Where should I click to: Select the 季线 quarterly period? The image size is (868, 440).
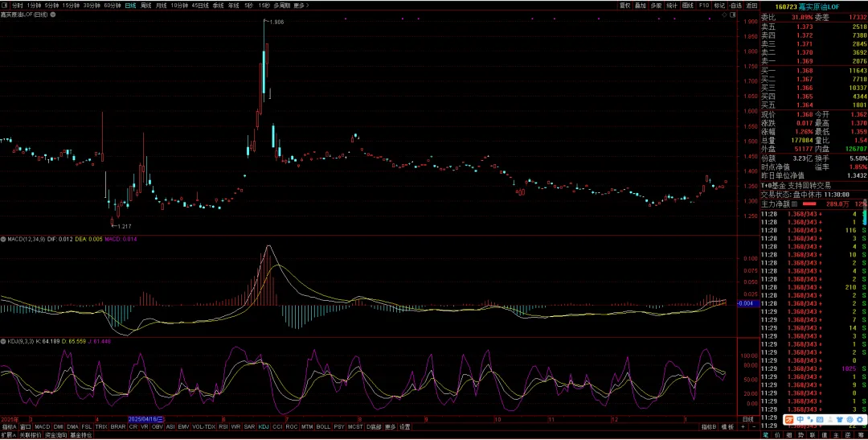tap(218, 5)
